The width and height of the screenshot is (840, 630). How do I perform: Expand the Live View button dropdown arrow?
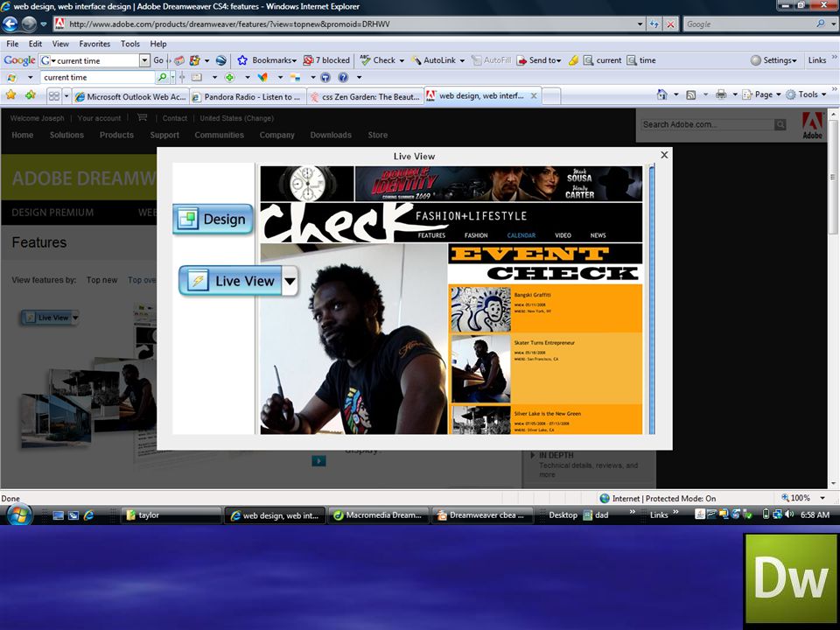pyautogui.click(x=290, y=281)
